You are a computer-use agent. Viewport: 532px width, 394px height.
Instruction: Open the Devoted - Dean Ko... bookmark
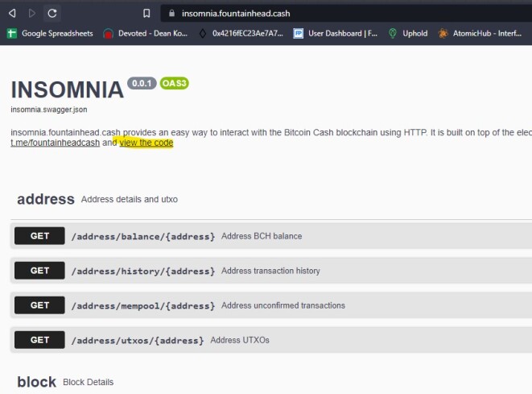pos(146,33)
